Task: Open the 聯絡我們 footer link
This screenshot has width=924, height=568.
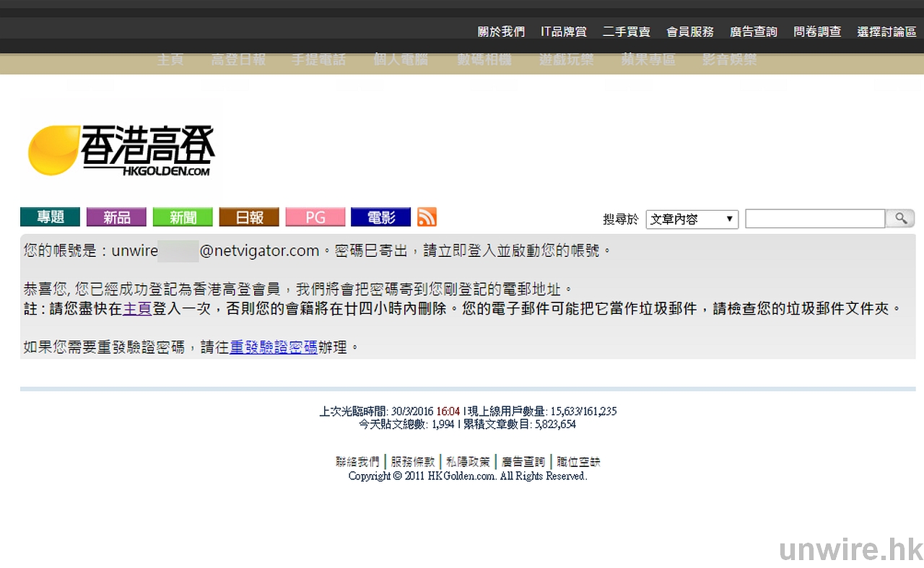Action: [357, 462]
